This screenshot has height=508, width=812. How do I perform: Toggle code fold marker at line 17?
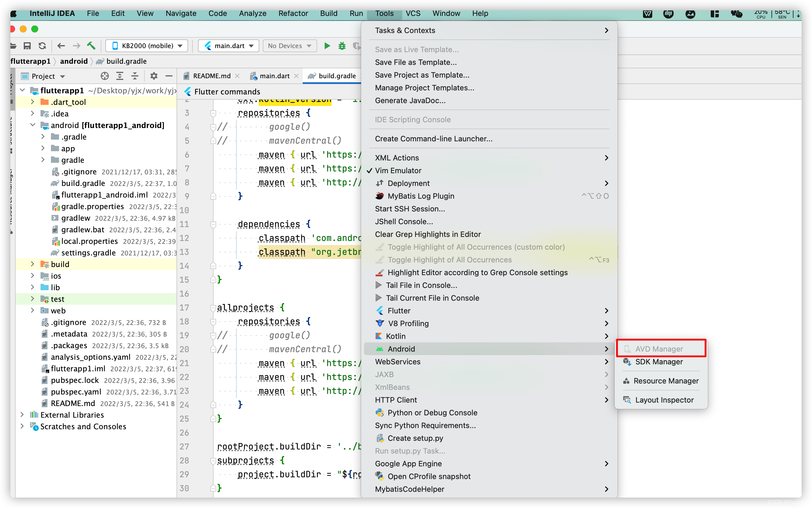[213, 308]
